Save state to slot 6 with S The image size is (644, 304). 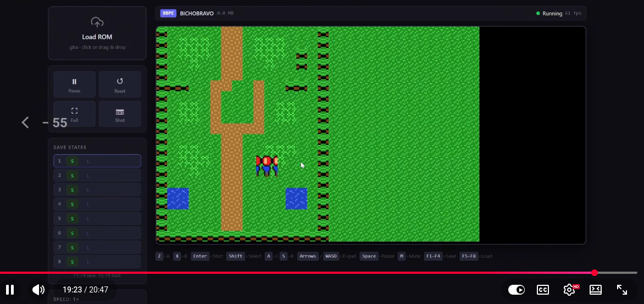click(73, 233)
